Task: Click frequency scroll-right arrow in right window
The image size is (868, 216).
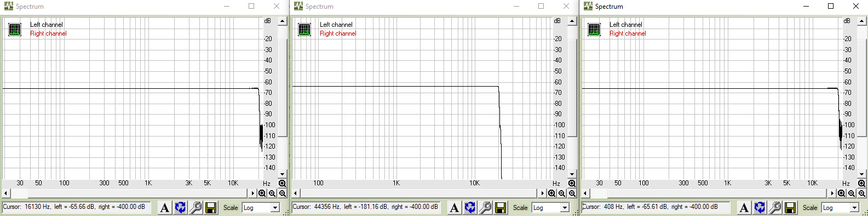Action: 832,194
